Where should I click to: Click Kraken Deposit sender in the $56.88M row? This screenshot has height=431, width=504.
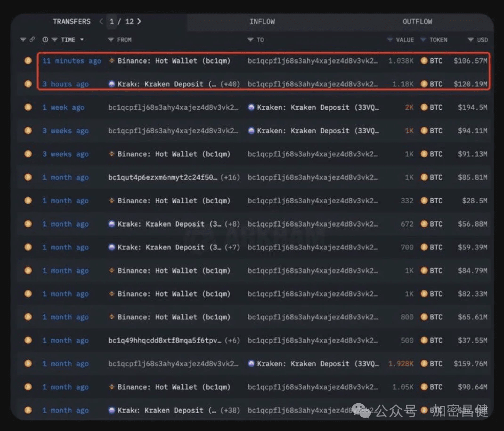click(169, 224)
